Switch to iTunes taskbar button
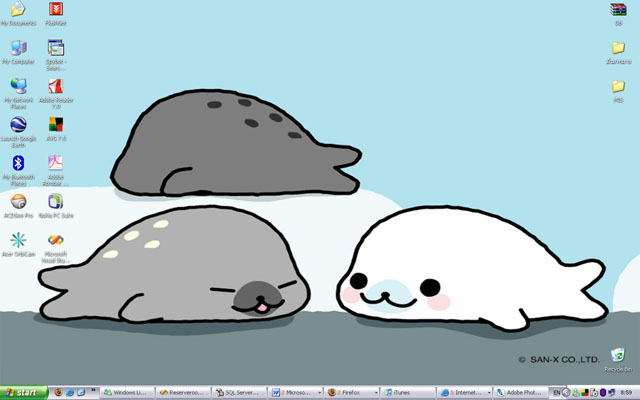Image resolution: width=640 pixels, height=400 pixels. tap(409, 393)
